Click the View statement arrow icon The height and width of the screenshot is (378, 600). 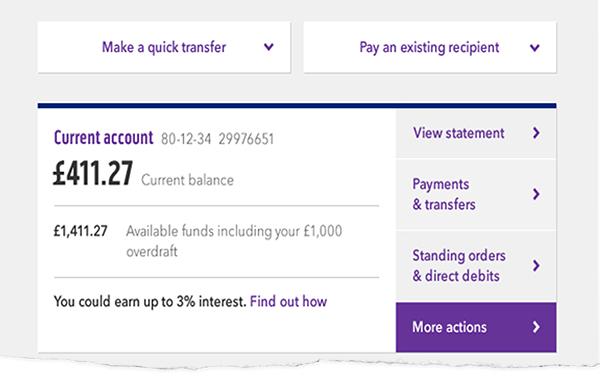tap(536, 133)
